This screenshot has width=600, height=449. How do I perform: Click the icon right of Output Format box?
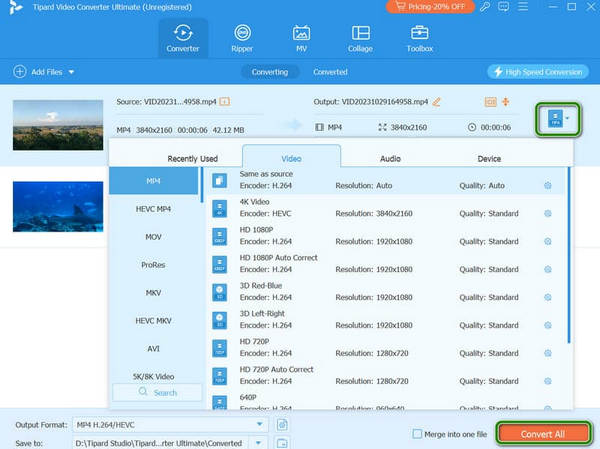pyautogui.click(x=282, y=425)
